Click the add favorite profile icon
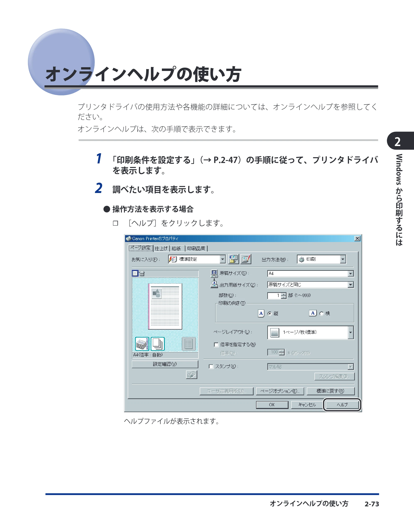414x532 pixels. point(233,259)
